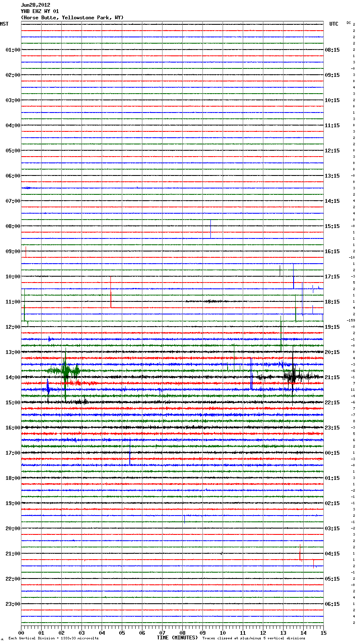
Task: Click the UTC timezone axis label
Action: [333, 24]
